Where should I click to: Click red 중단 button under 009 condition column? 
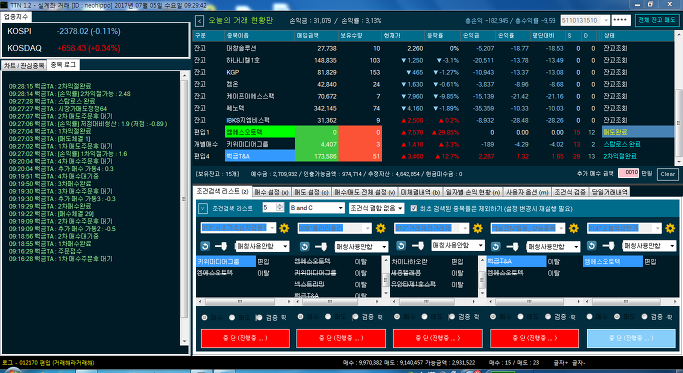coord(341,338)
